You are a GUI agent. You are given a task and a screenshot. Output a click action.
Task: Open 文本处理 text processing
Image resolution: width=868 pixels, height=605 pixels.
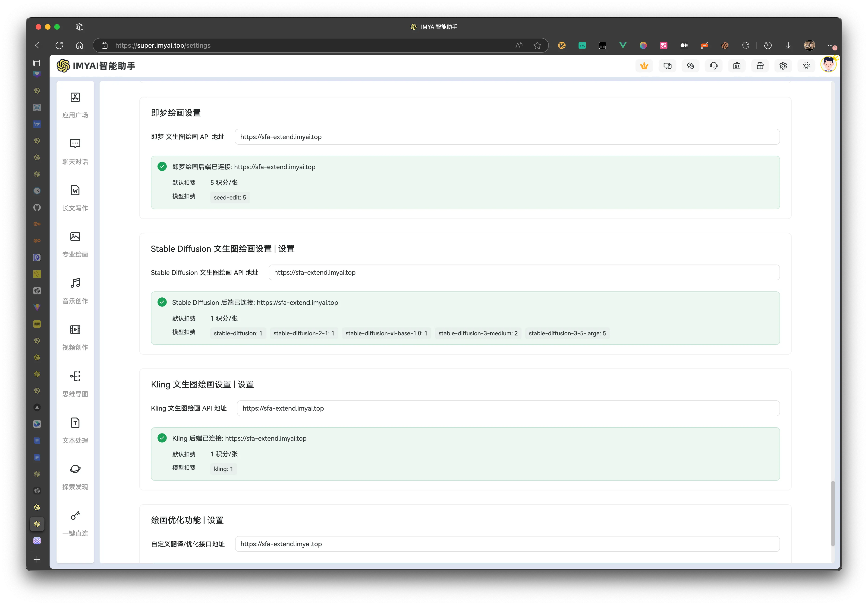click(x=75, y=430)
